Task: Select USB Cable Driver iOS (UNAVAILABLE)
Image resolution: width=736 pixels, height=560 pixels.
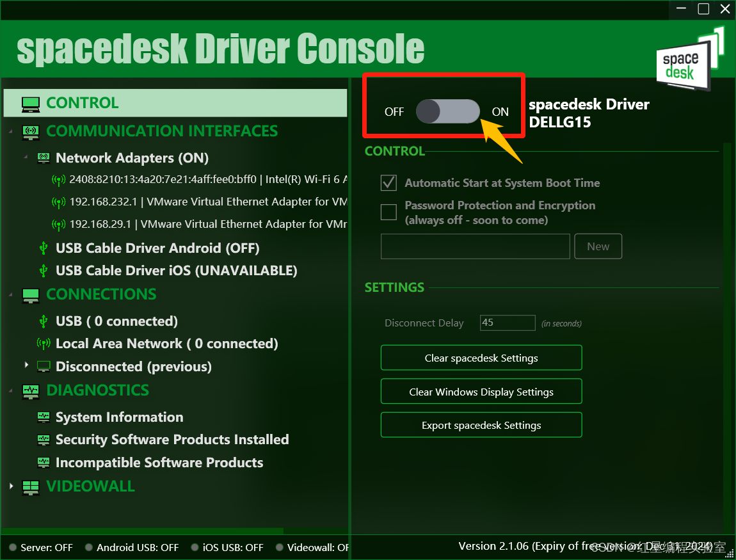Action: pyautogui.click(x=176, y=270)
